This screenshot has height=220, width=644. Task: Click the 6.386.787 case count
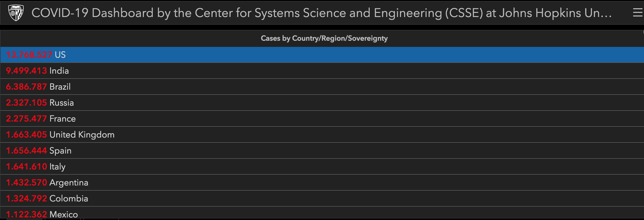pyautogui.click(x=26, y=87)
